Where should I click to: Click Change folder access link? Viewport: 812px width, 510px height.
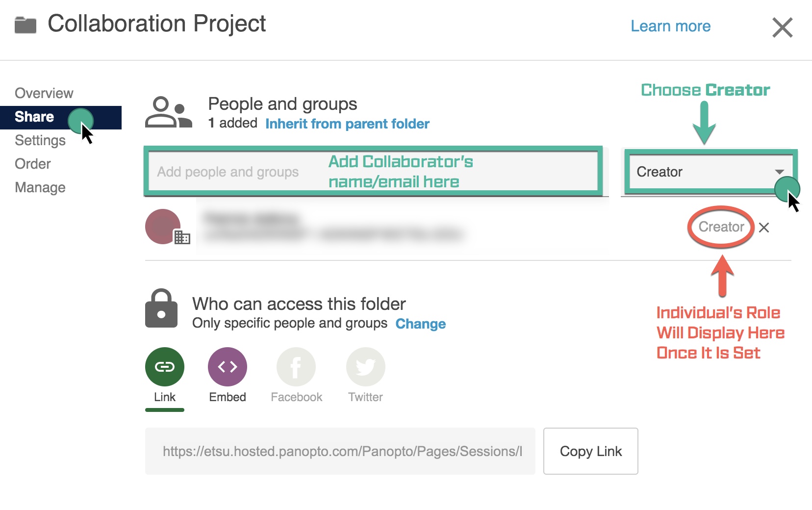[x=421, y=324]
